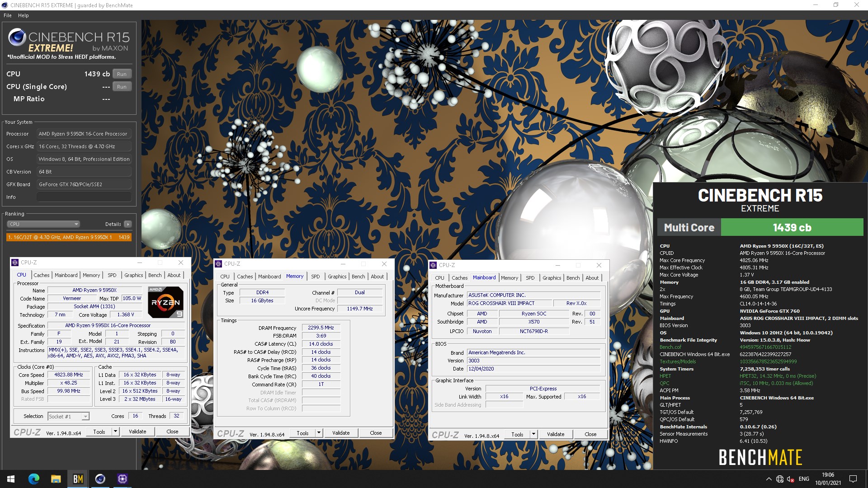The height and width of the screenshot is (488, 868).
Task: Open network globe tray icon
Action: 780,479
